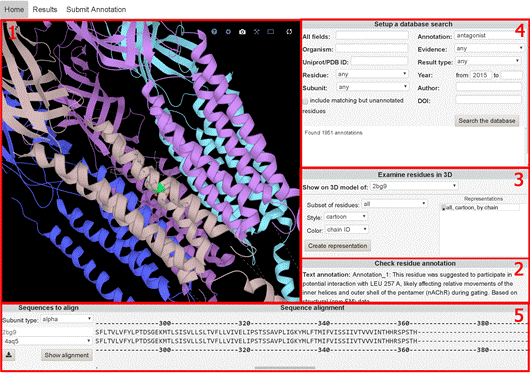Click the 'Found 1951 annotations' text

click(x=333, y=133)
